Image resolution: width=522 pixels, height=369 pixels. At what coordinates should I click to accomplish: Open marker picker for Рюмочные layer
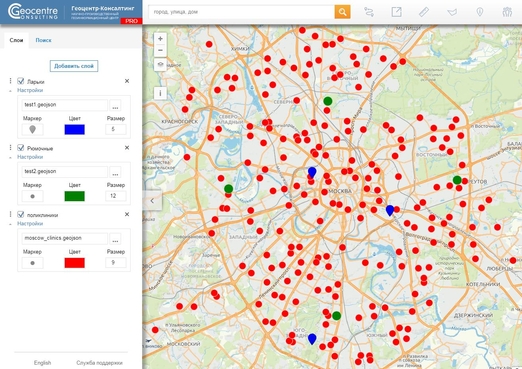[x=32, y=196]
